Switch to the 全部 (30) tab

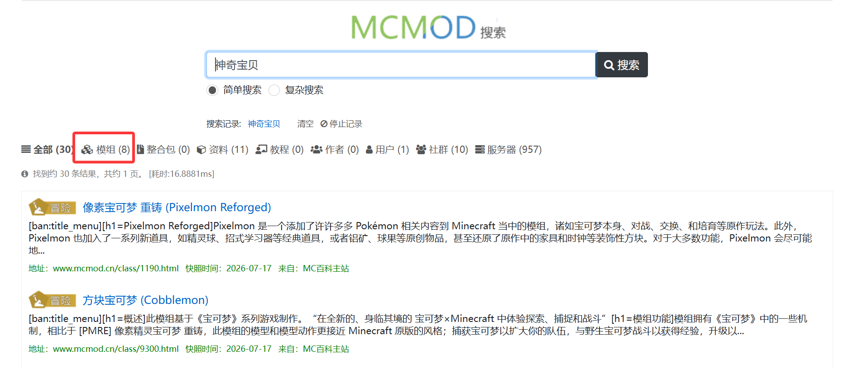pyautogui.click(x=47, y=150)
